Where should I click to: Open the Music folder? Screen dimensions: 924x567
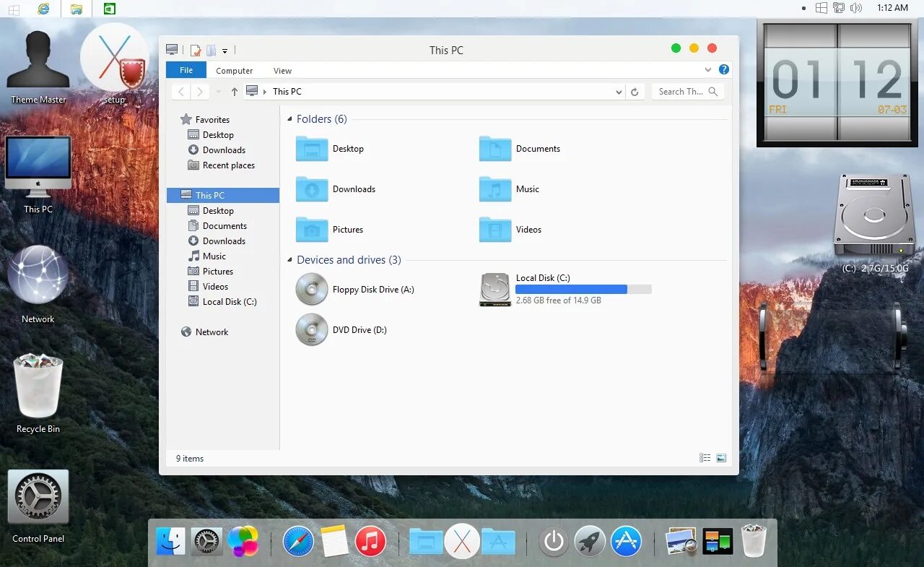click(510, 189)
